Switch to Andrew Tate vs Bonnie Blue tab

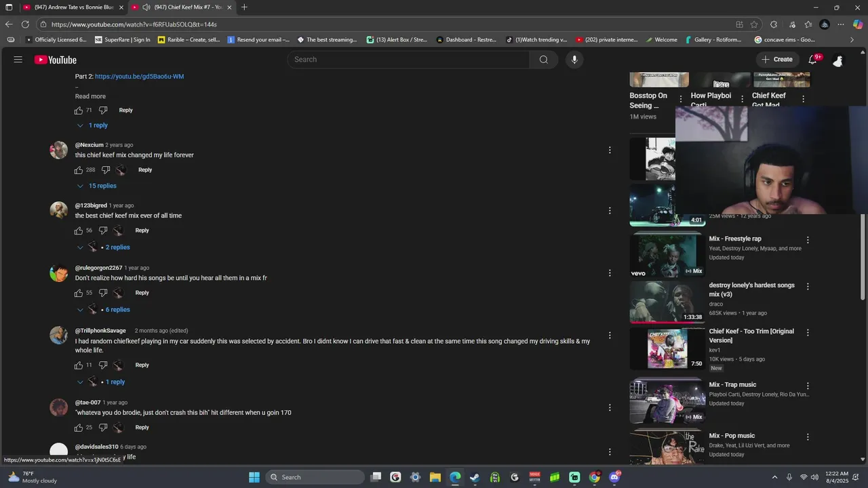click(x=73, y=7)
